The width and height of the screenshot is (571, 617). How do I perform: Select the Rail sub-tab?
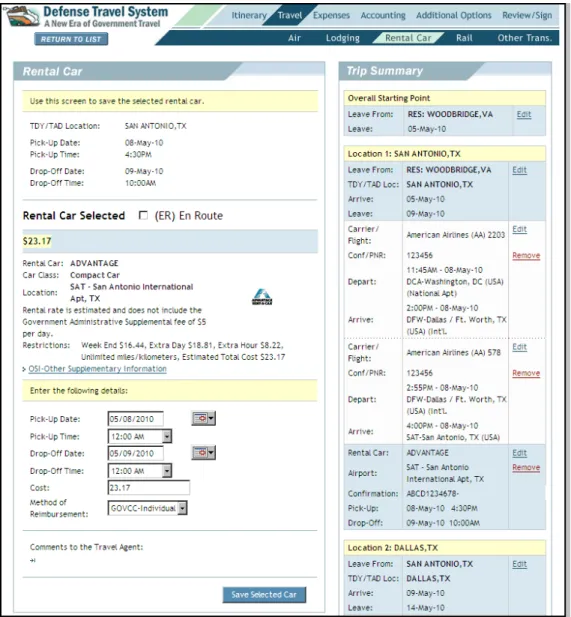pos(464,38)
